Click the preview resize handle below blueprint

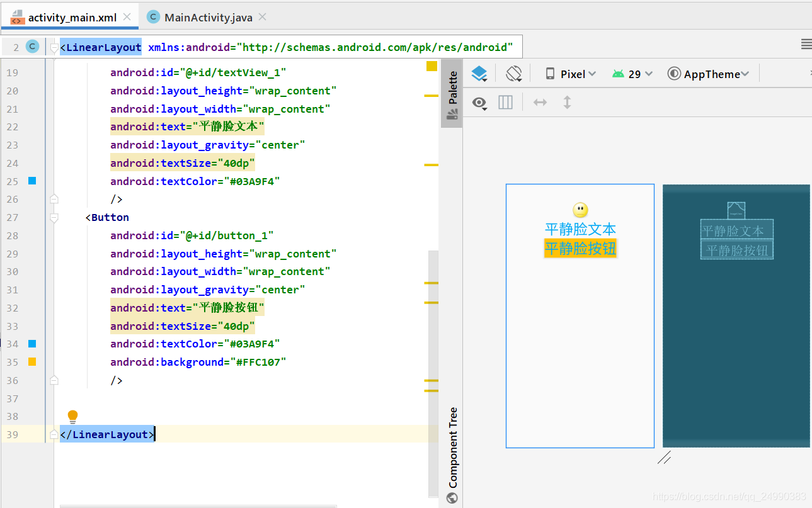pos(665,458)
